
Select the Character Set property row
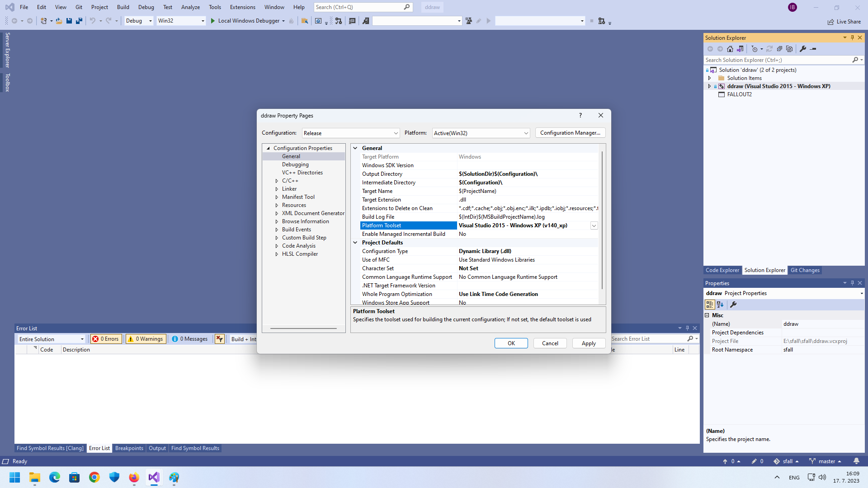[479, 268]
